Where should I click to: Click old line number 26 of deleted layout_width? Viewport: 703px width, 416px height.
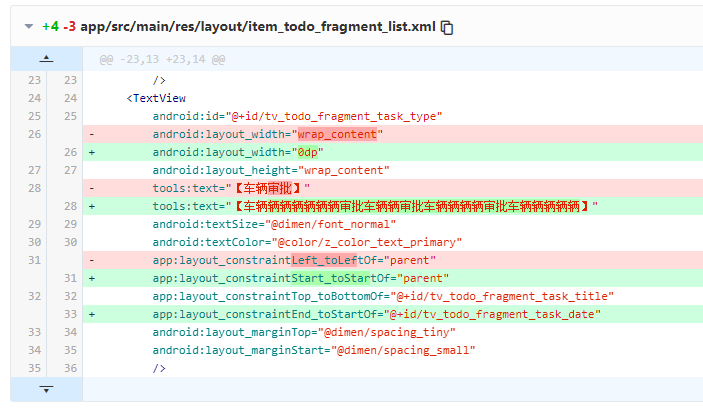click(x=34, y=134)
